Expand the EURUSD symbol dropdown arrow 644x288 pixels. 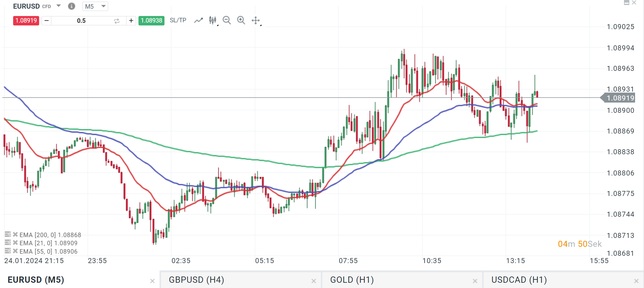[x=59, y=6]
